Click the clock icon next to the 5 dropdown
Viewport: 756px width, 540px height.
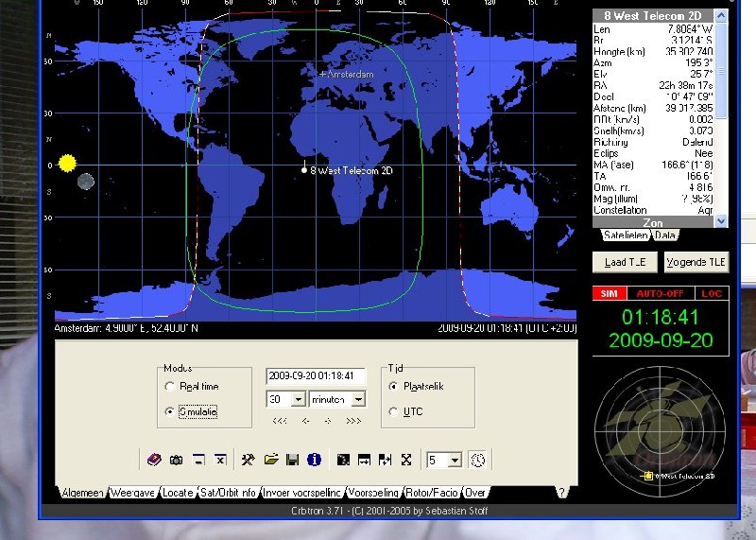[x=478, y=460]
